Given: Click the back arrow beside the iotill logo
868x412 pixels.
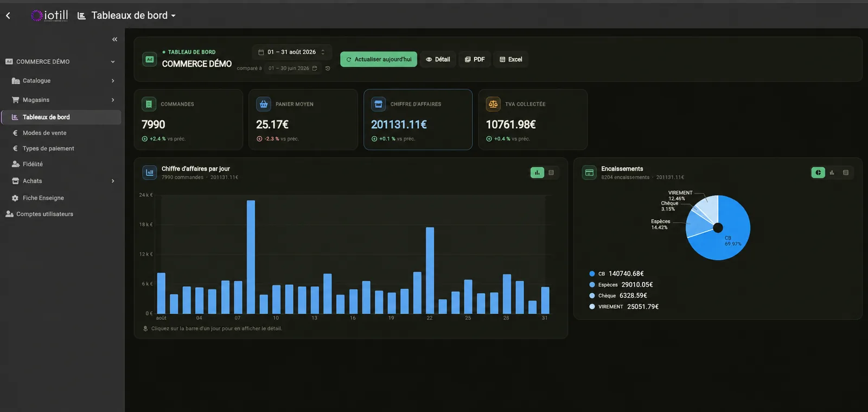Looking at the screenshot, I should click(x=8, y=16).
